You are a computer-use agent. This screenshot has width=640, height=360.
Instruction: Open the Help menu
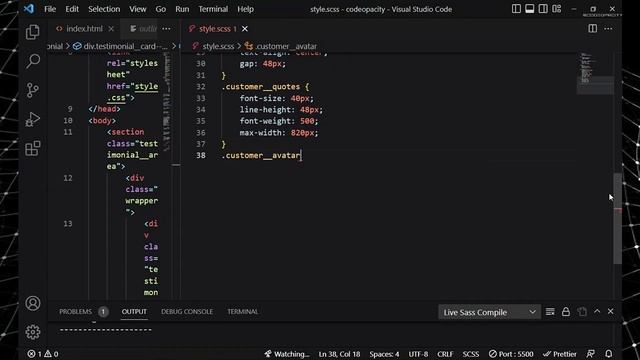click(x=245, y=9)
